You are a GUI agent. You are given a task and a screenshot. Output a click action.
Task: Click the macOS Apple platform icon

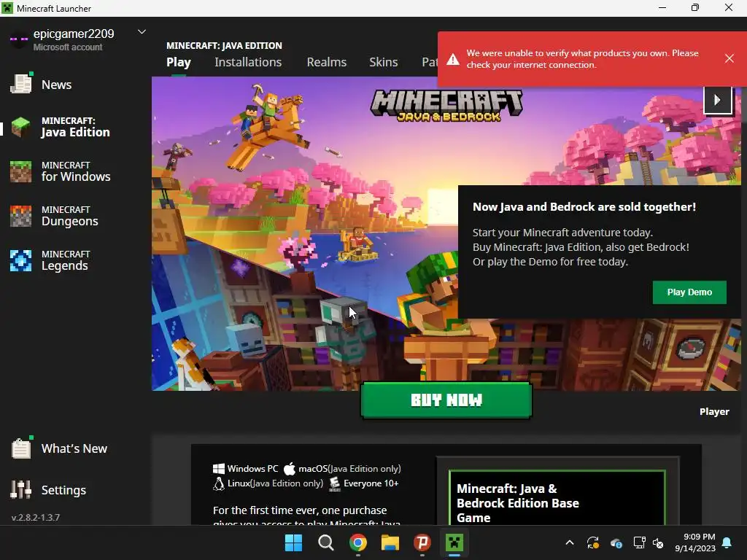[x=290, y=469]
